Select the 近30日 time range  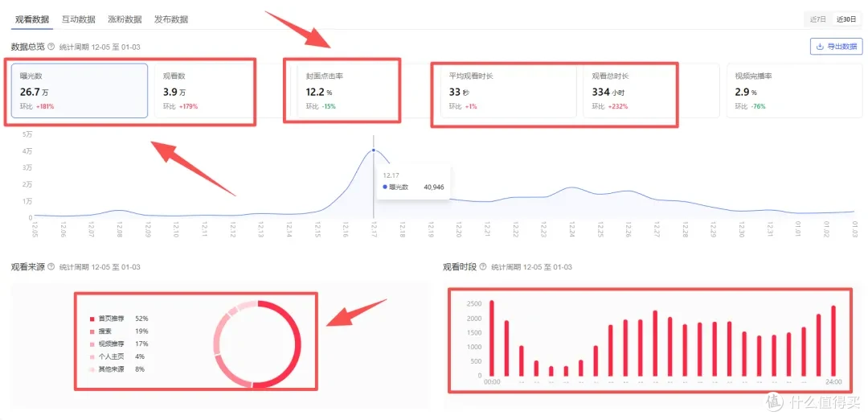point(845,19)
